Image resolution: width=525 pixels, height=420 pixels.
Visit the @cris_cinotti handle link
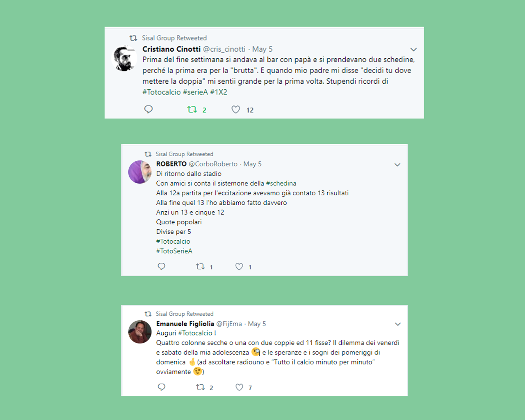click(x=224, y=49)
